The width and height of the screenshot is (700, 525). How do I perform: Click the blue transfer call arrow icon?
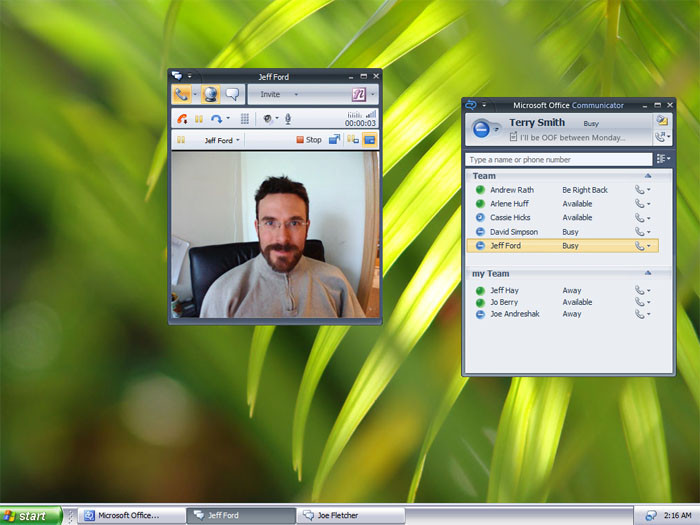(217, 119)
